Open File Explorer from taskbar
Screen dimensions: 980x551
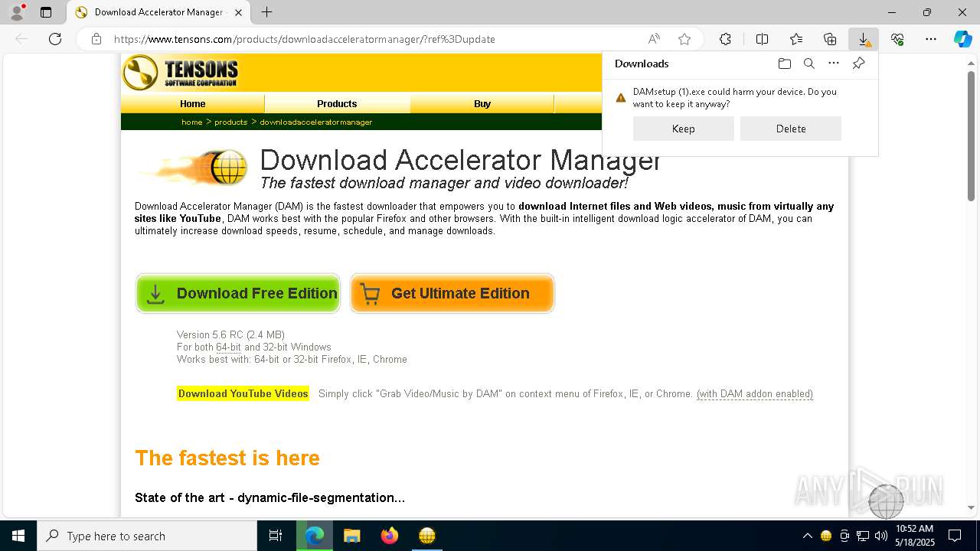pyautogui.click(x=351, y=536)
